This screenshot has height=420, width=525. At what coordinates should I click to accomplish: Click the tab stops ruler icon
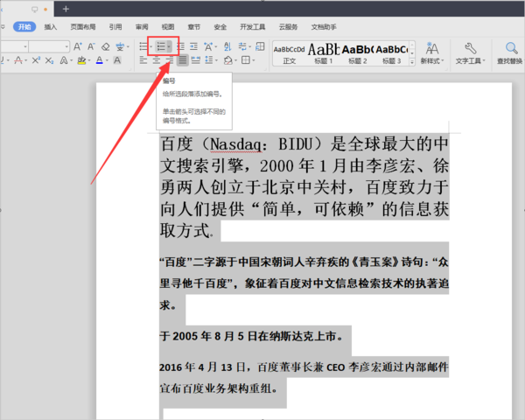click(260, 46)
